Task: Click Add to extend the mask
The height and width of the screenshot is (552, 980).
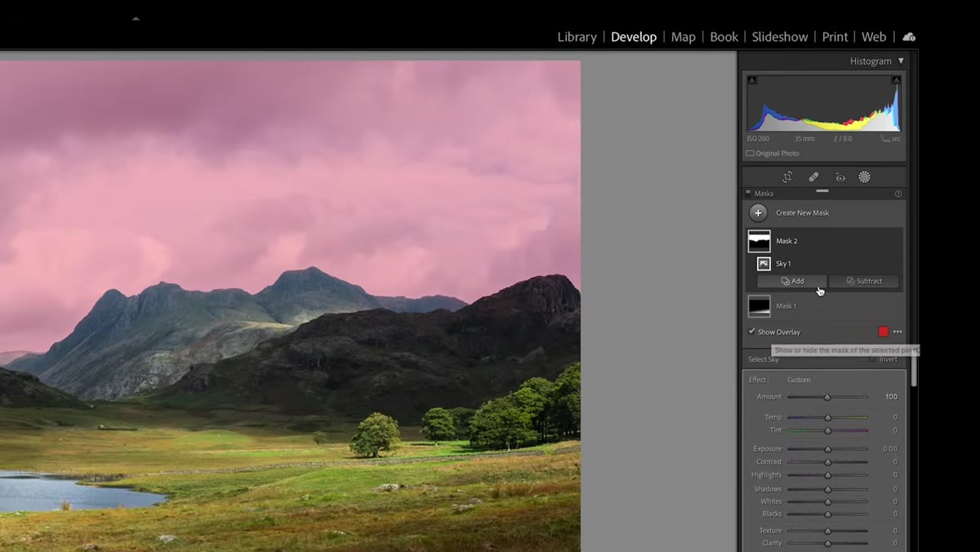Action: pos(792,281)
